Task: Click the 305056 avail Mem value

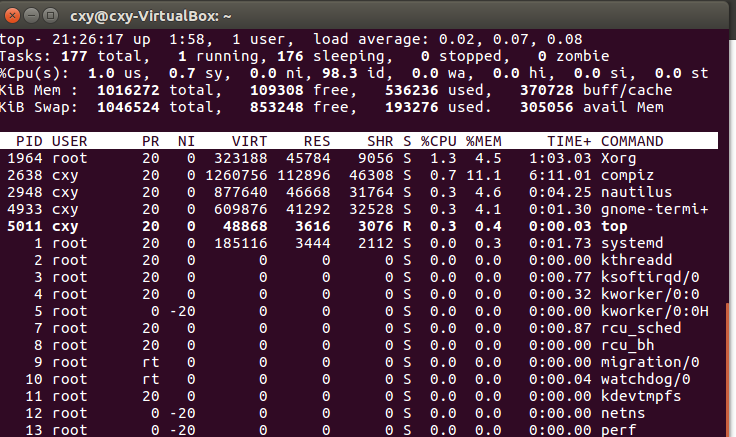Action: [x=546, y=107]
